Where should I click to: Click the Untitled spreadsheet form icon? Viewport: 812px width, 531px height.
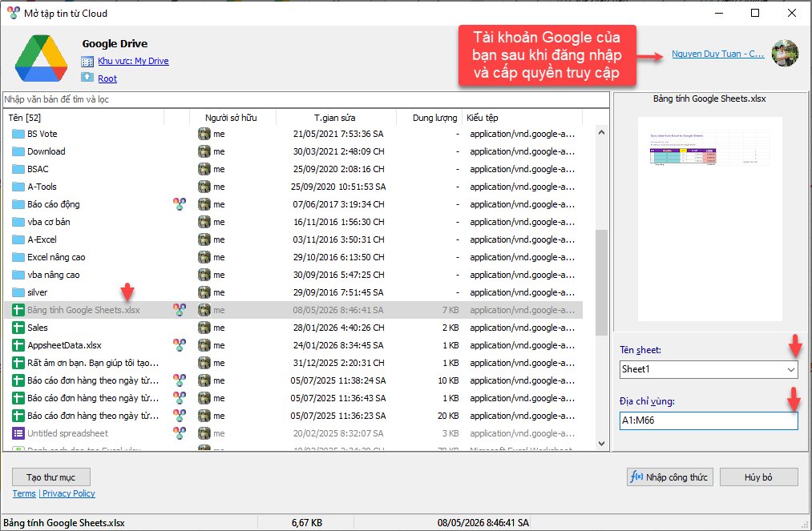(x=18, y=433)
